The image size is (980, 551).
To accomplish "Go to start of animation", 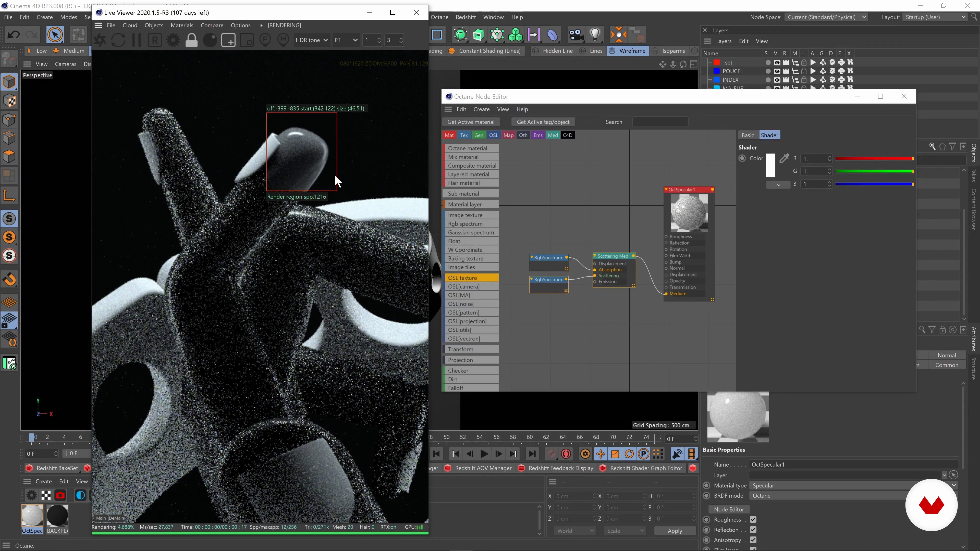I will [437, 454].
